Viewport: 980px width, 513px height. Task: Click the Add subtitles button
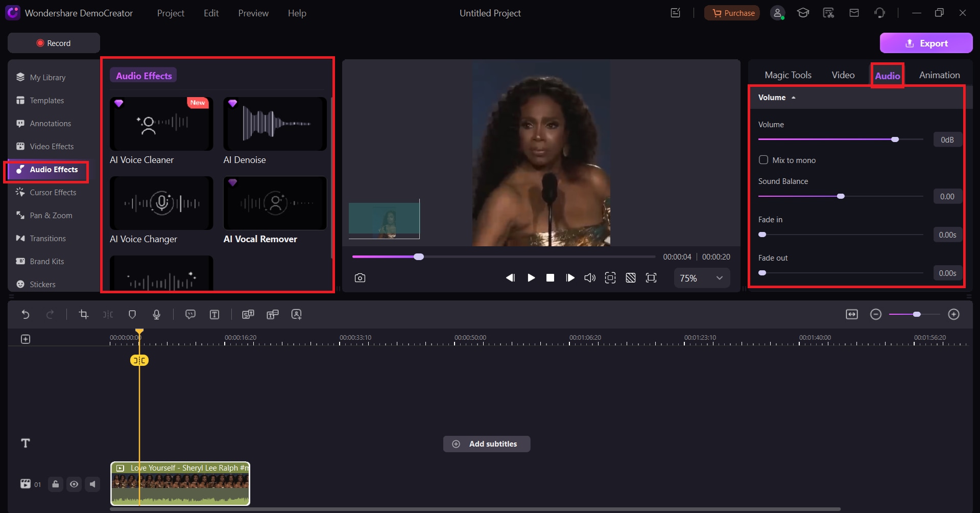click(x=487, y=444)
